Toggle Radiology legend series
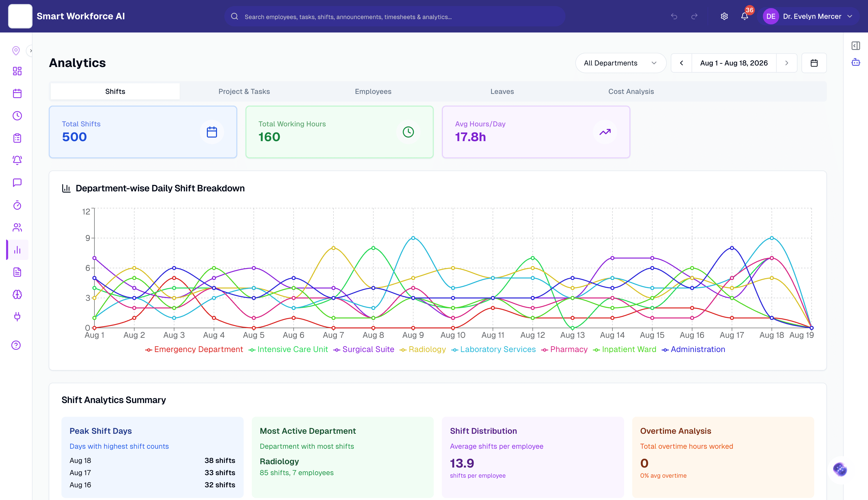 click(423, 349)
